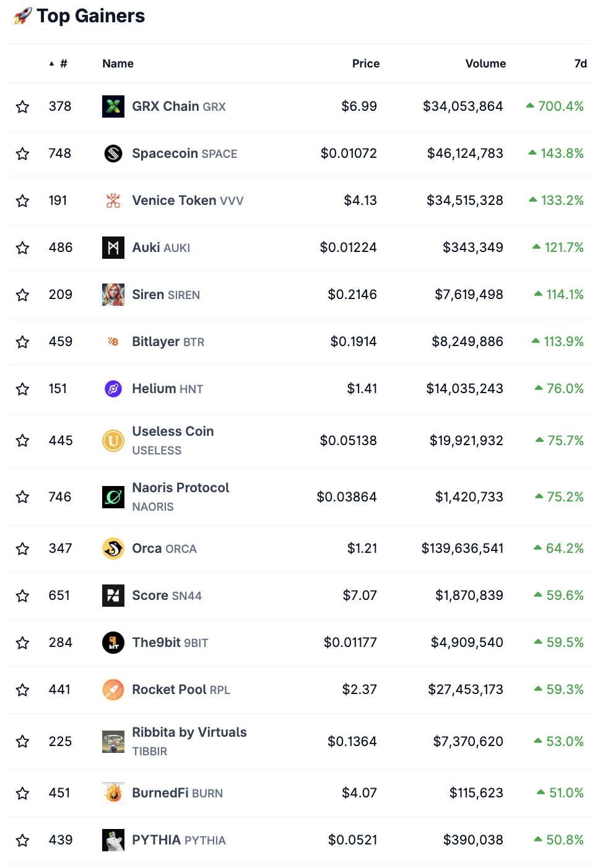The height and width of the screenshot is (868, 608).
Task: Select the Spacecoin logo icon
Action: tap(113, 153)
